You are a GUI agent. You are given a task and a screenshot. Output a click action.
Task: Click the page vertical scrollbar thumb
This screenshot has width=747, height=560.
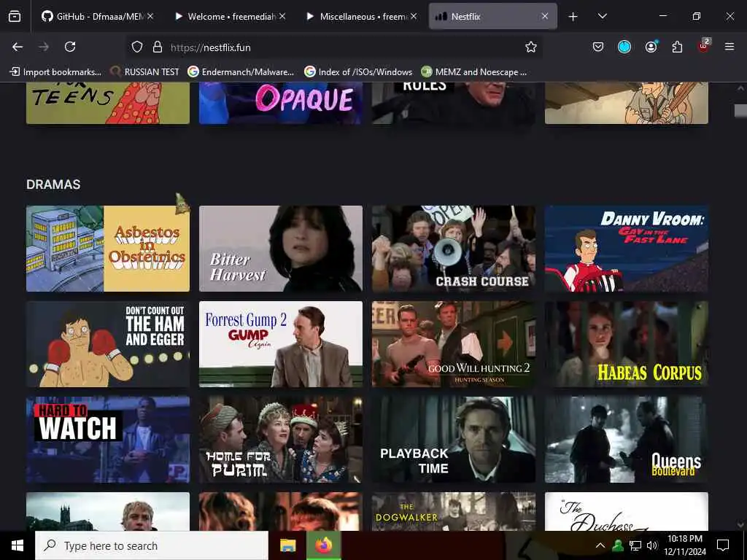point(740,111)
